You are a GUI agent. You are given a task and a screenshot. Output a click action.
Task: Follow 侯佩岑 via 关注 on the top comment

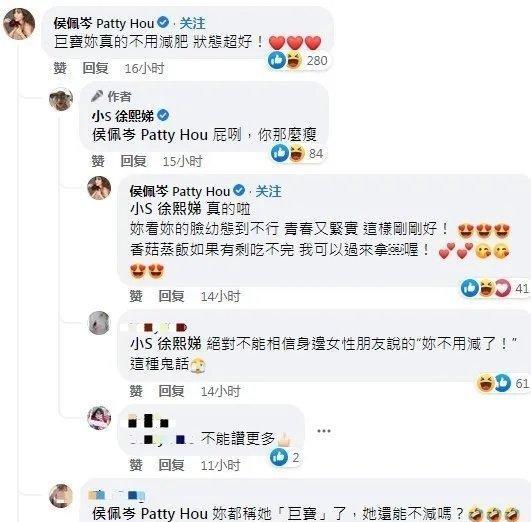pyautogui.click(x=192, y=23)
